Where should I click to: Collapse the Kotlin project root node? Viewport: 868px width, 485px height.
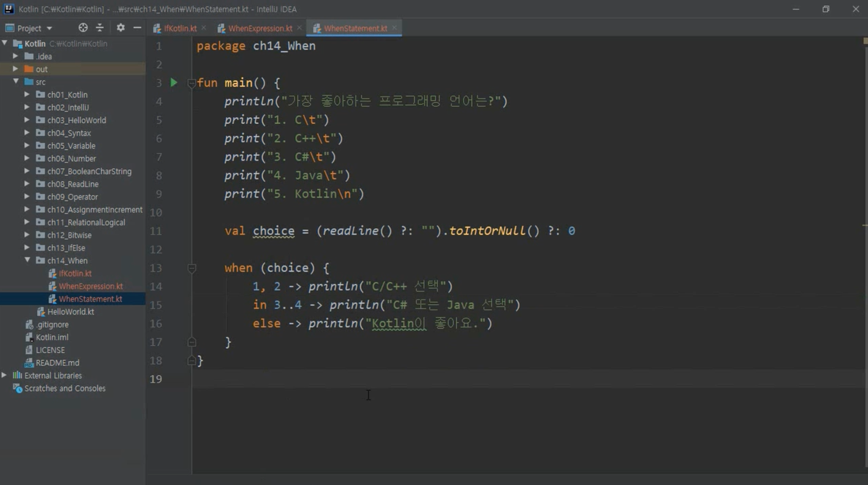tap(5, 43)
